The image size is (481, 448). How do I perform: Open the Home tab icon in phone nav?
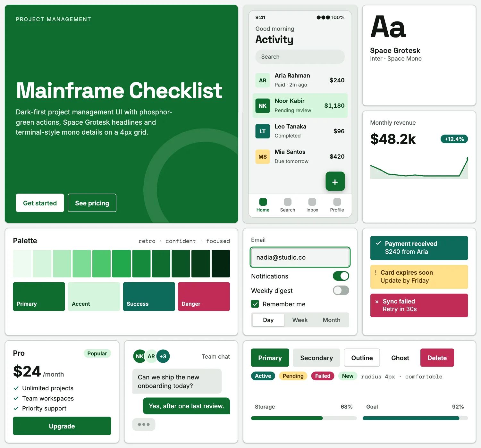263,202
